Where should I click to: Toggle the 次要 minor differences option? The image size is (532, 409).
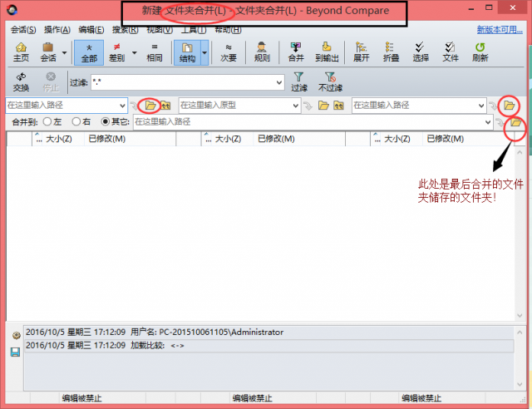(229, 52)
